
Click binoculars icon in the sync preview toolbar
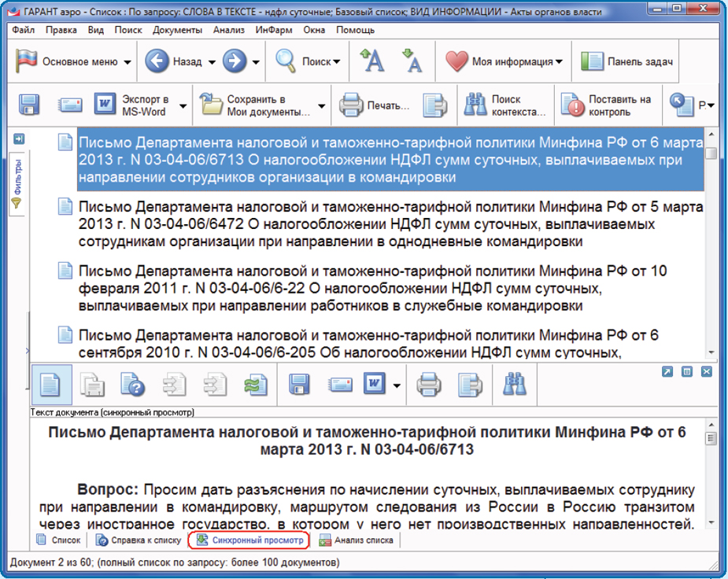pyautogui.click(x=515, y=384)
